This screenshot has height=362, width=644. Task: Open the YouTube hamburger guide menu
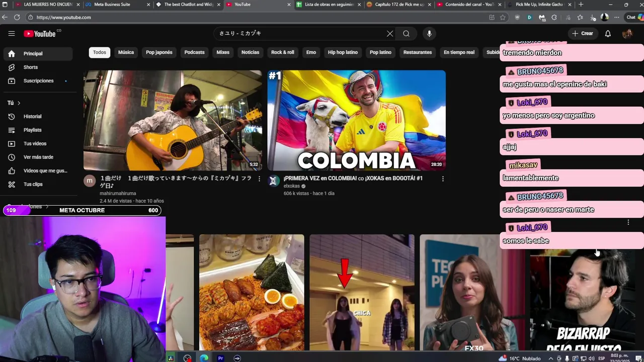[x=12, y=34]
